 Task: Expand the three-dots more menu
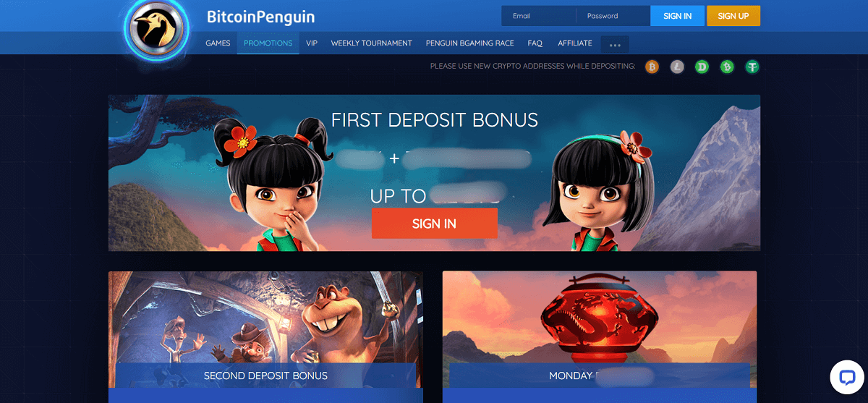tap(615, 44)
